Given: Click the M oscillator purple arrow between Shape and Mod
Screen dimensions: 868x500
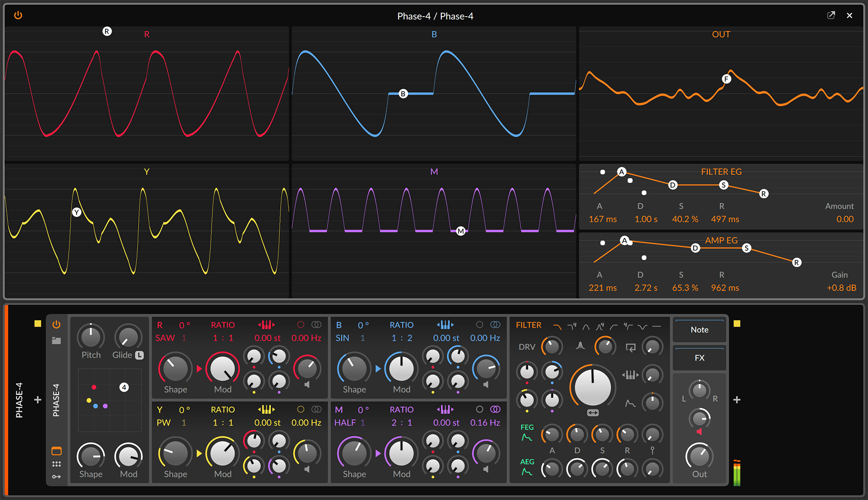Looking at the screenshot, I should [x=378, y=453].
